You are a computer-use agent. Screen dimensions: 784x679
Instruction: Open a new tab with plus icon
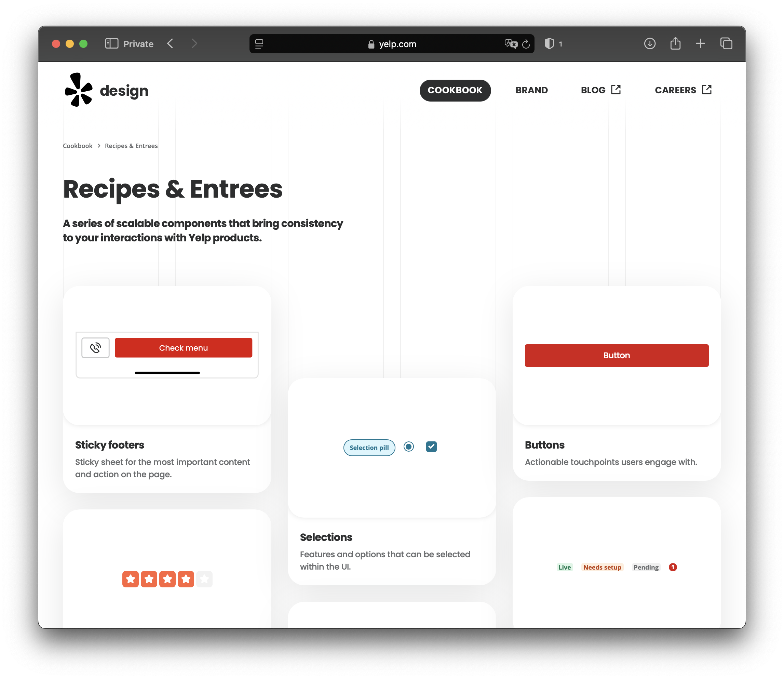click(x=700, y=43)
